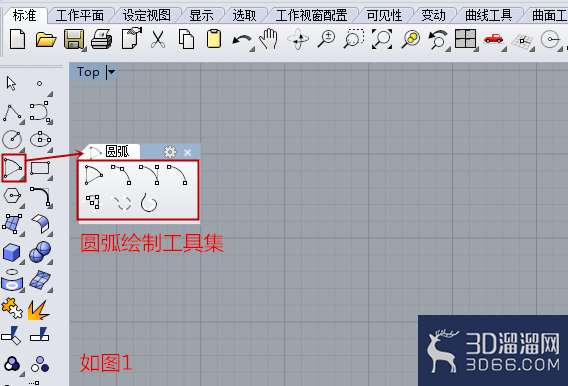Click the Undo view change icon

tap(438, 39)
